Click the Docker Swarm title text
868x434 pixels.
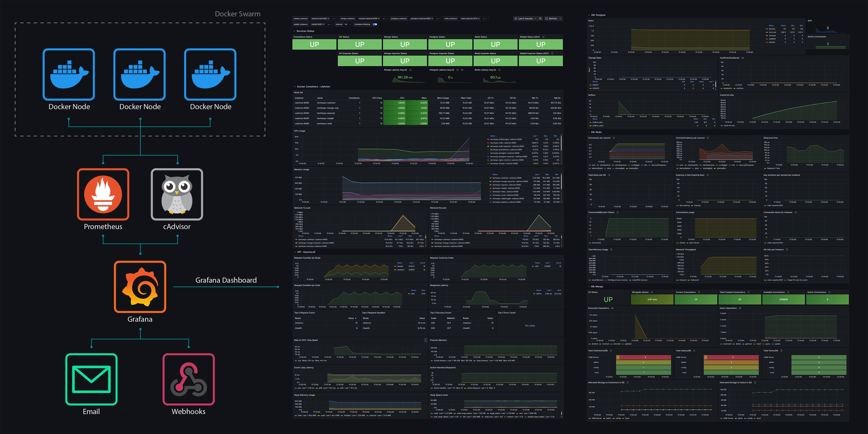tap(238, 14)
